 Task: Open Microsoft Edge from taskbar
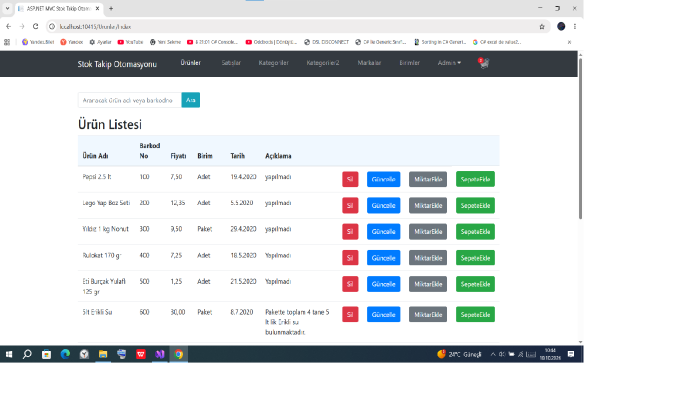coord(65,354)
